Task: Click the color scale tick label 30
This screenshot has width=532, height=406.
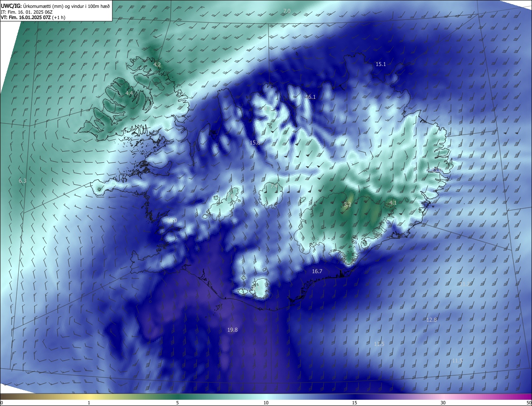Action: coord(443,403)
